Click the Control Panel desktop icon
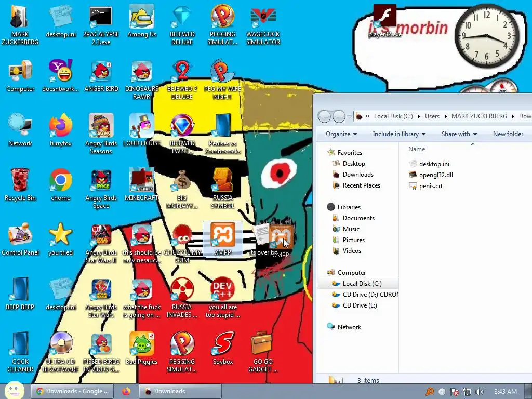Image resolution: width=532 pixels, height=399 pixels. tap(20, 240)
